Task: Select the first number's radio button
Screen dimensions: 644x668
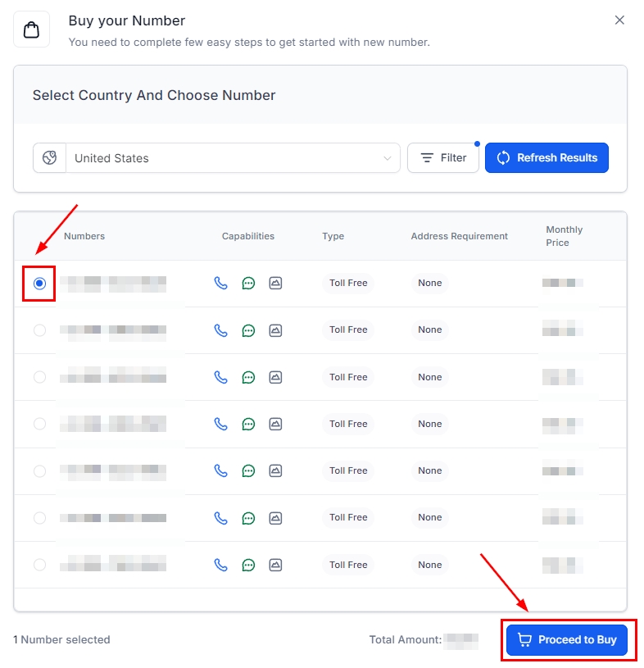Action: (39, 284)
